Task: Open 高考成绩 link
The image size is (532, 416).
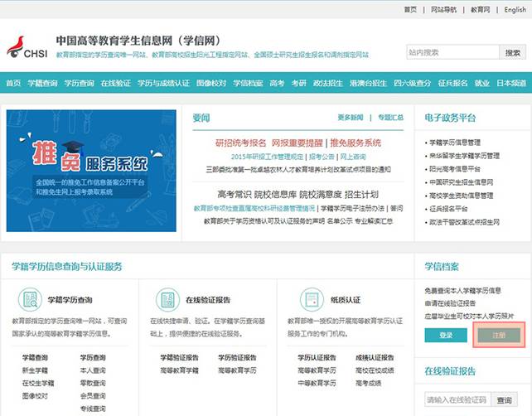Action: 368,384
